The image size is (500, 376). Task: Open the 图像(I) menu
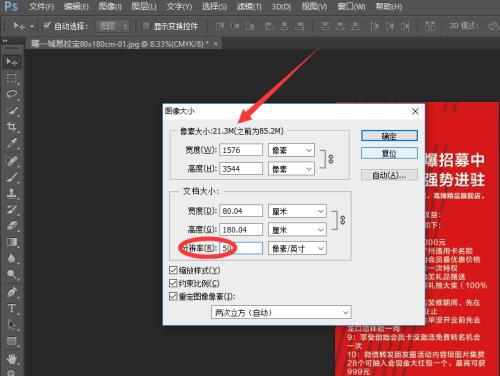(x=110, y=6)
